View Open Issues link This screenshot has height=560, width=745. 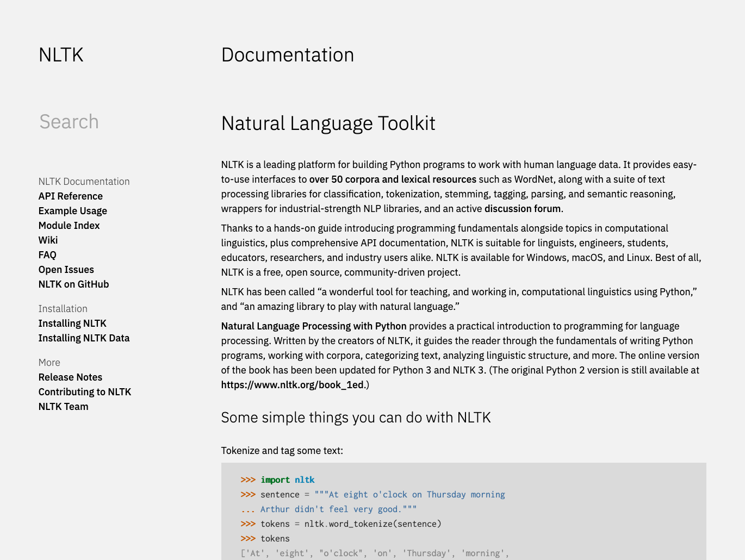point(66,270)
